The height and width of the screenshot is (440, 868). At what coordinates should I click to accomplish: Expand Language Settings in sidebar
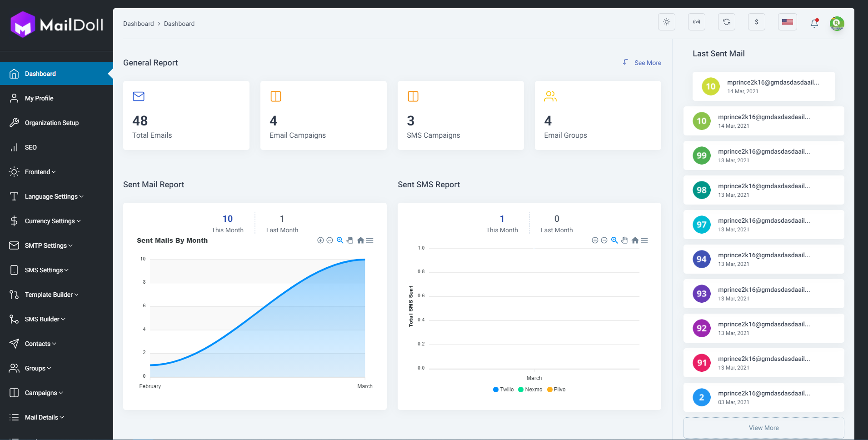point(56,196)
